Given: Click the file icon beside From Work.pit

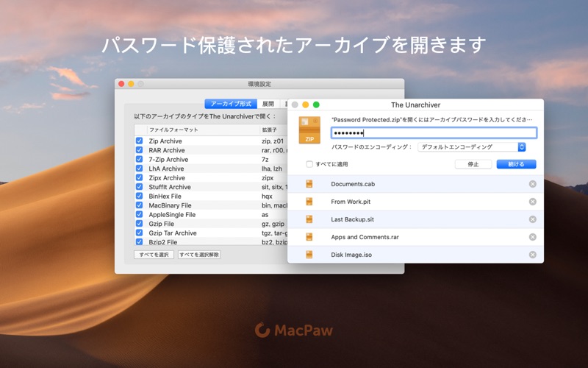Looking at the screenshot, I should pos(309,202).
